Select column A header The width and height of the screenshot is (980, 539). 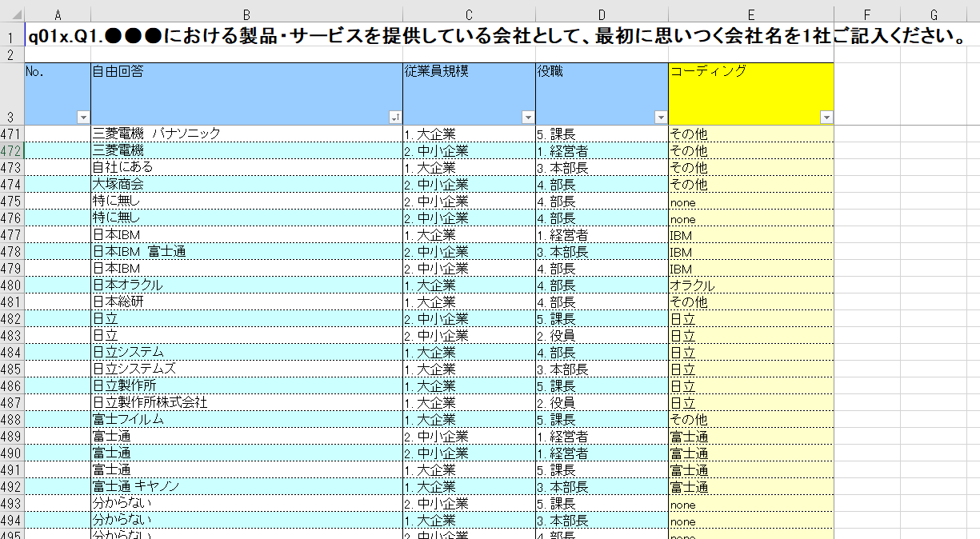pyautogui.click(x=58, y=14)
